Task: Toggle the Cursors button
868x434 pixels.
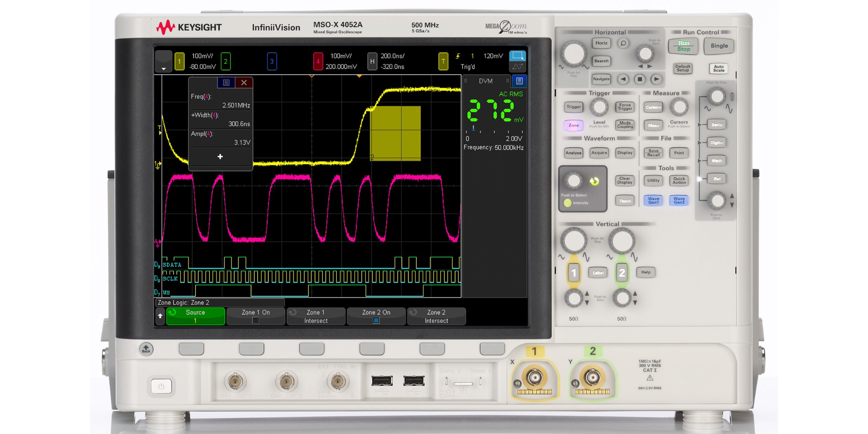Action: (x=653, y=107)
